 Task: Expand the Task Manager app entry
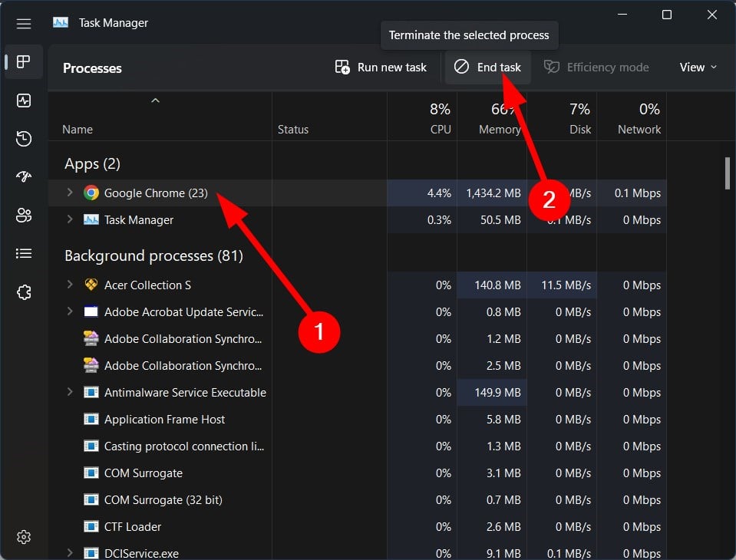(x=70, y=220)
